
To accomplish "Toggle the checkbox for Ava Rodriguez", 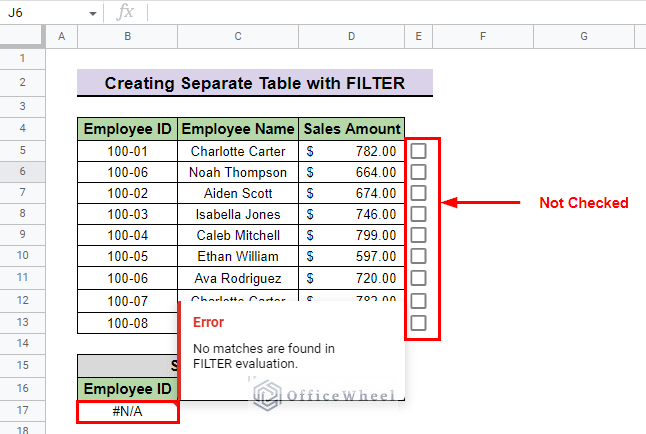I will point(418,278).
